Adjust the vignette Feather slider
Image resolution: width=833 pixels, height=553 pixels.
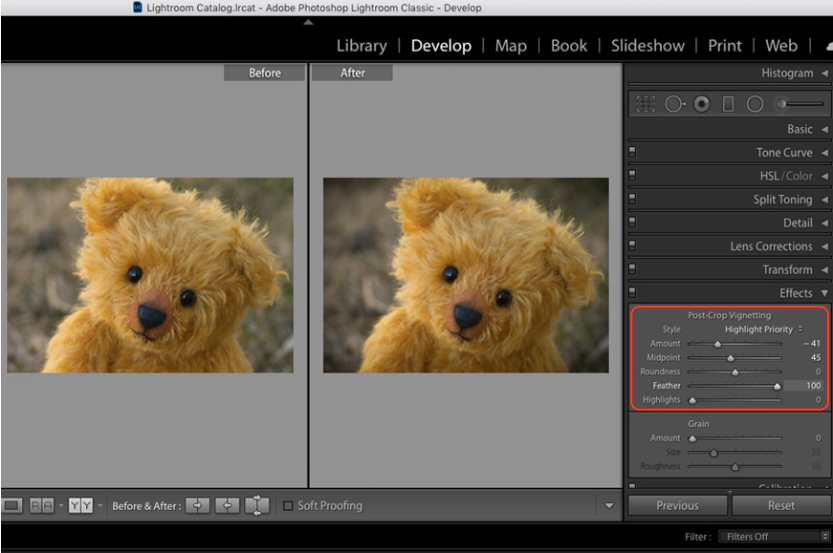777,386
